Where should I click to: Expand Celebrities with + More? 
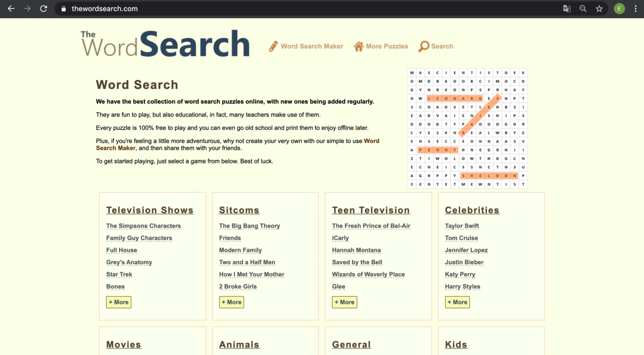pyautogui.click(x=457, y=302)
